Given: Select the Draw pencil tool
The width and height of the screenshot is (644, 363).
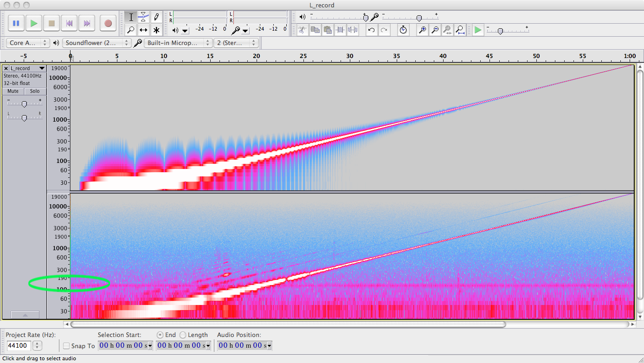Looking at the screenshot, I should coord(156,17).
